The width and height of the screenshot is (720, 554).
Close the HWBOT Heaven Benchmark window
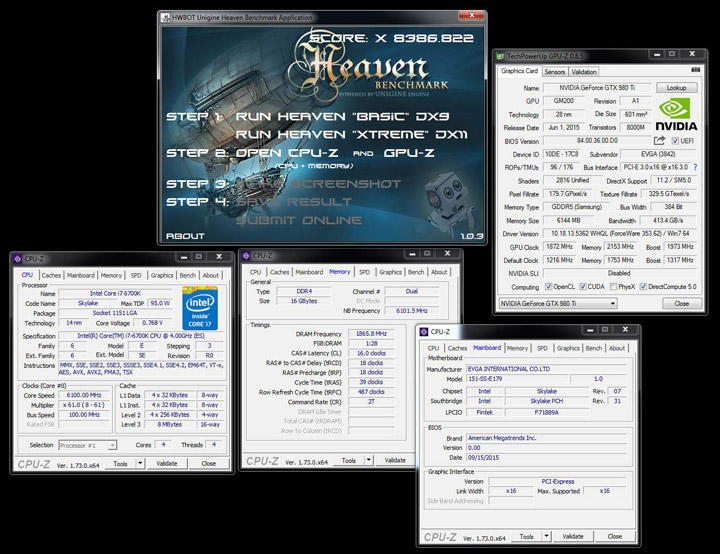tap(472, 16)
